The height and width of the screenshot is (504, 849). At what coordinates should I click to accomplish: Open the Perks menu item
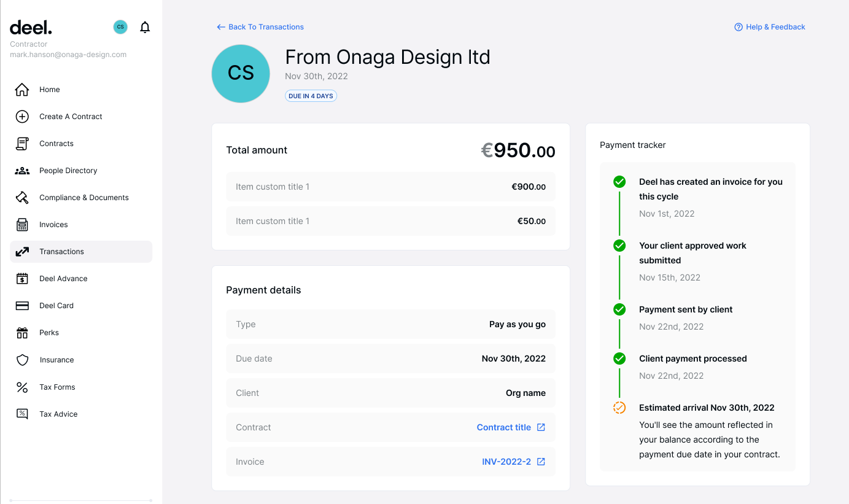point(81,333)
